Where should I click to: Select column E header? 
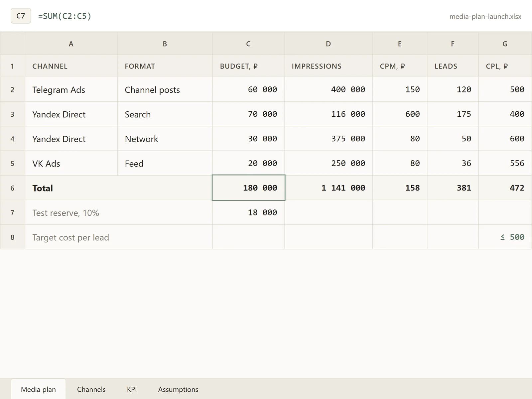(x=400, y=44)
